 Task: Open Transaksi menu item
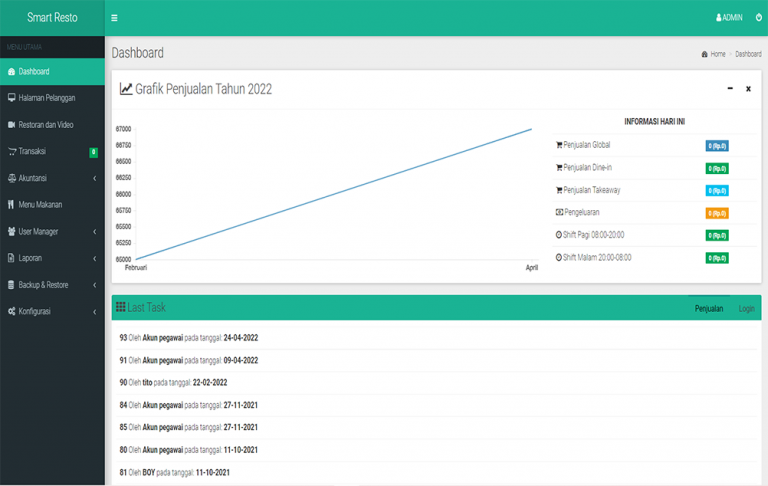(x=52, y=151)
